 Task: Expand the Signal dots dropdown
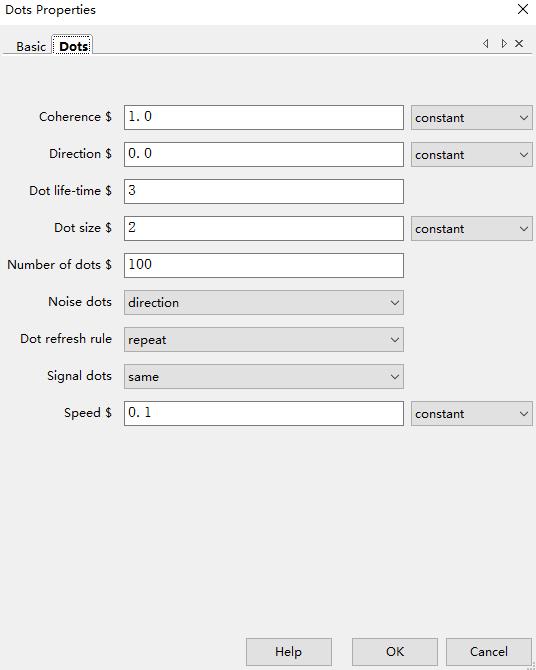264,376
